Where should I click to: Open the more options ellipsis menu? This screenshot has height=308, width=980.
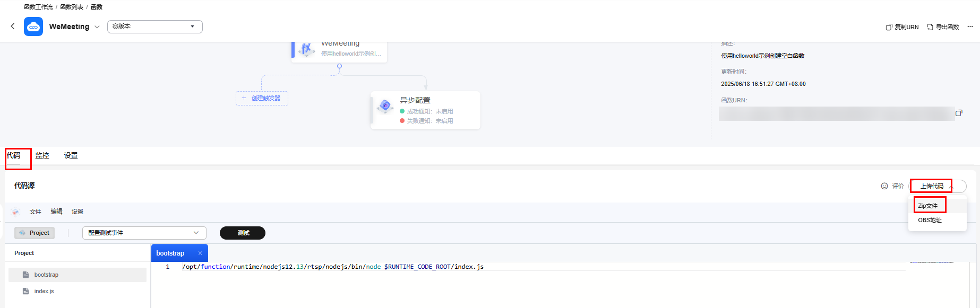[x=970, y=27]
